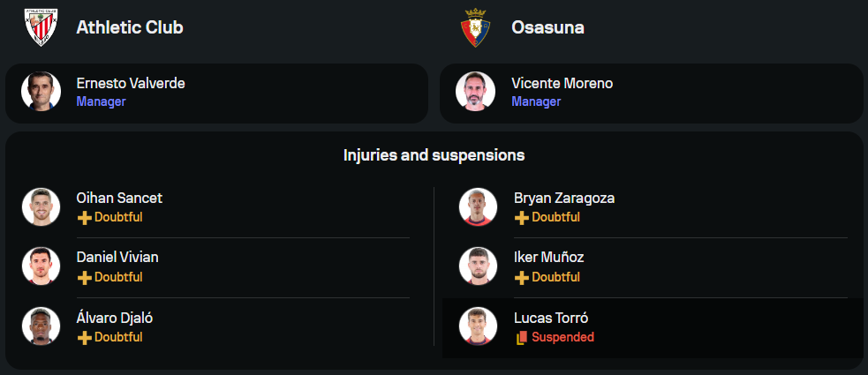Click Oihan Sancet's doubtful injury cross icon
The height and width of the screenshot is (375, 868).
[x=85, y=217]
